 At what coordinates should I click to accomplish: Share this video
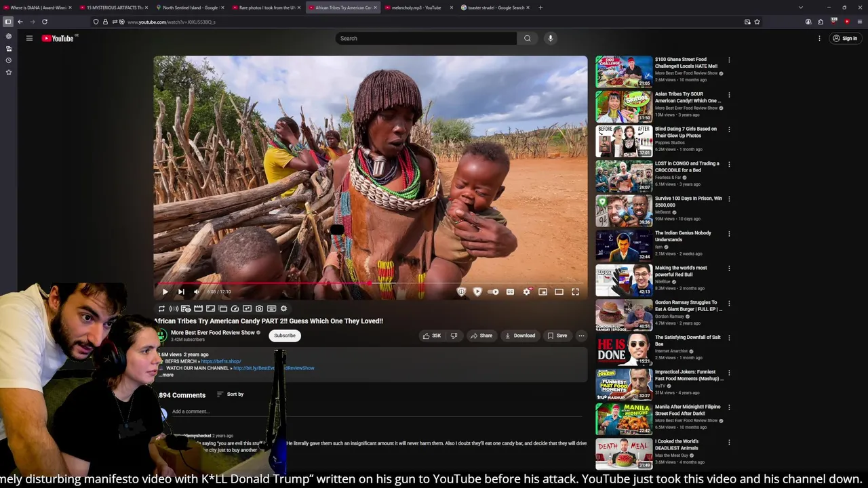(x=481, y=335)
